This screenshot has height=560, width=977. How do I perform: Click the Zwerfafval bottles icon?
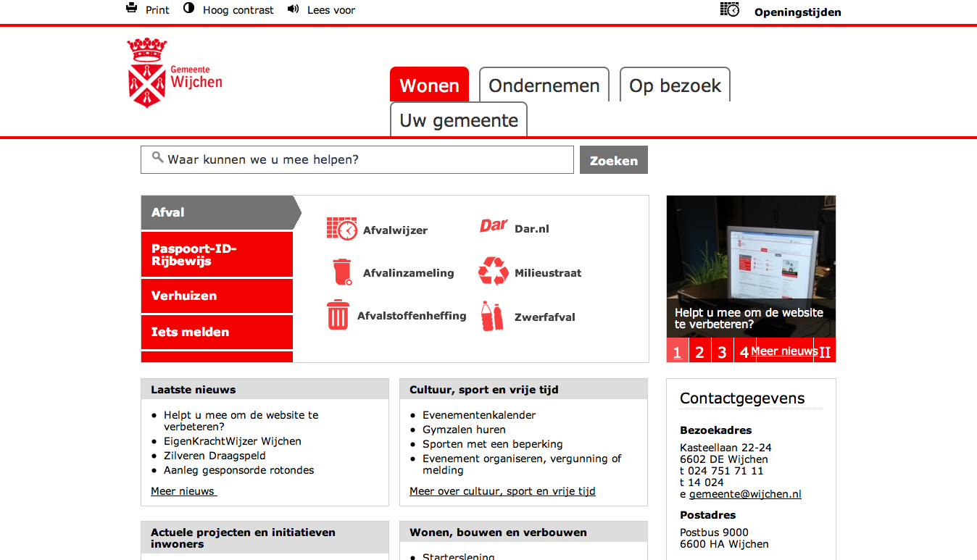click(x=492, y=317)
